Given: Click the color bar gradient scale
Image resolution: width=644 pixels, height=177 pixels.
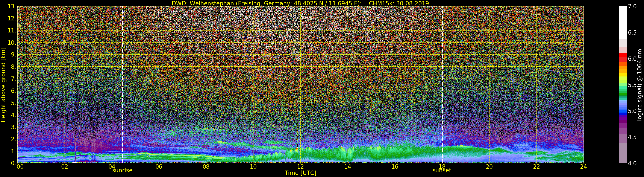Looking at the screenshot, I should click(623, 85).
